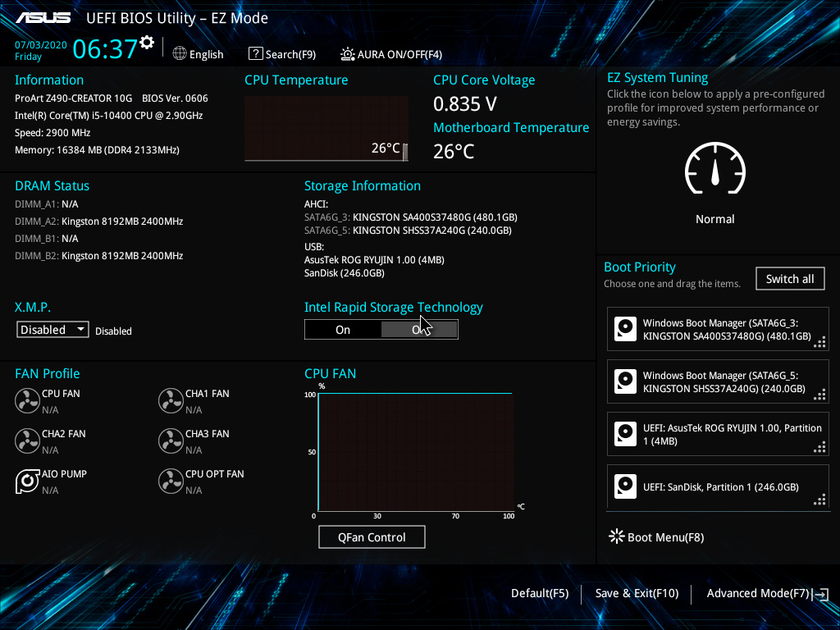The image size is (840, 630).
Task: Click the Boot Menu asterisk icon
Action: coord(617,536)
